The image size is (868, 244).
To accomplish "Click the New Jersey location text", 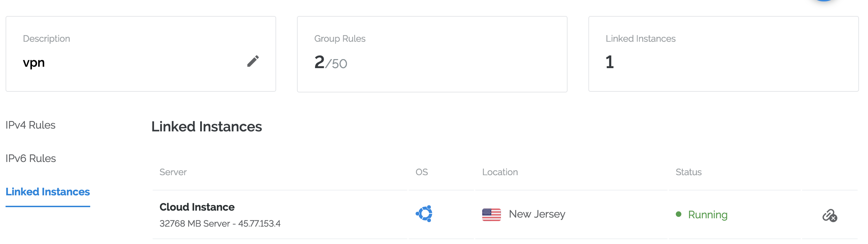I will (x=537, y=214).
